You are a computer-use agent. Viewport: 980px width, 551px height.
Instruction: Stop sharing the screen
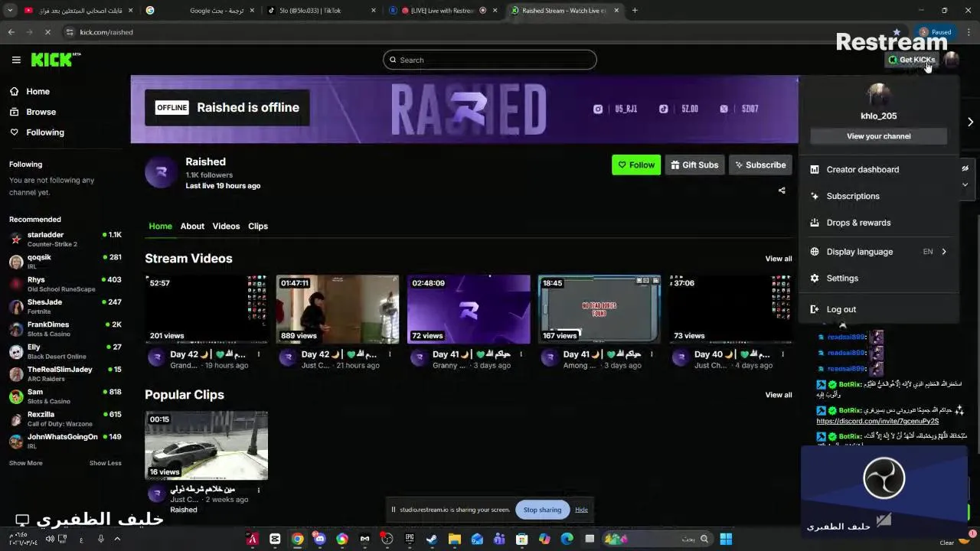(542, 510)
